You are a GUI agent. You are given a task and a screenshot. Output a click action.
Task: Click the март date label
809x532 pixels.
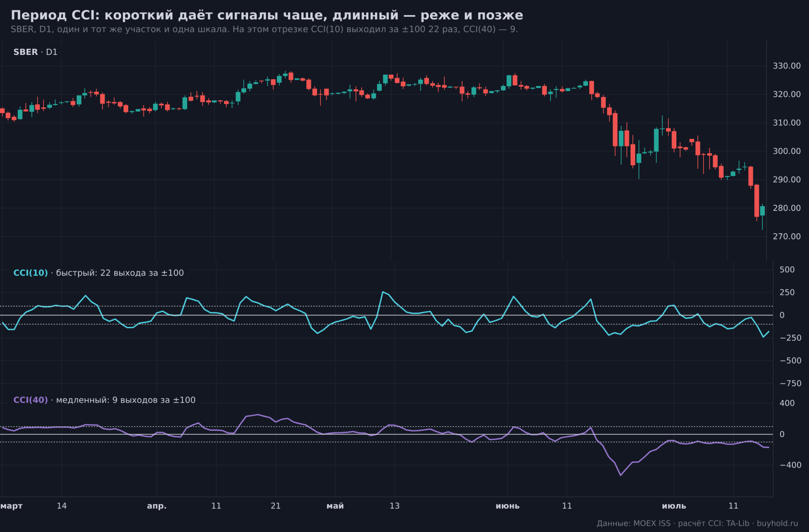[x=11, y=506]
